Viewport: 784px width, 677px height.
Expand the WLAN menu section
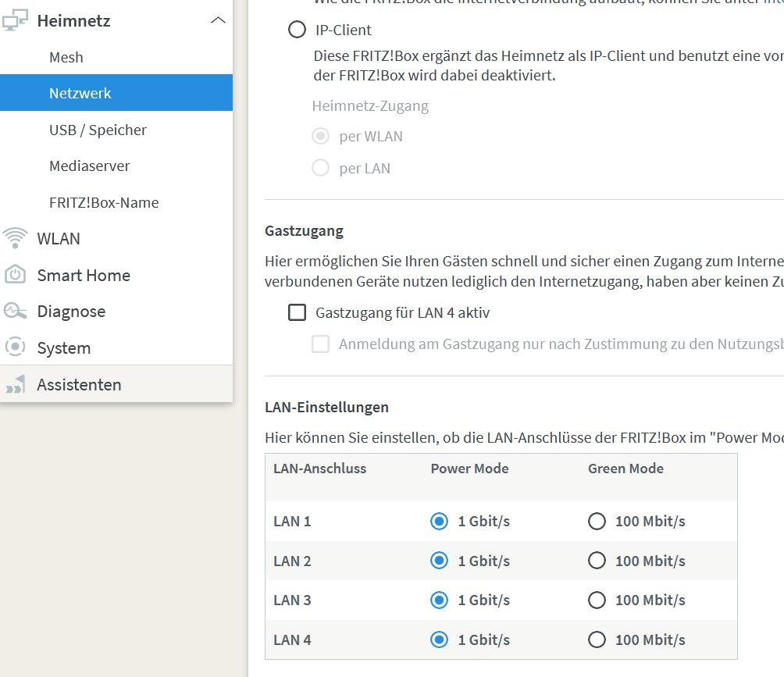point(59,238)
